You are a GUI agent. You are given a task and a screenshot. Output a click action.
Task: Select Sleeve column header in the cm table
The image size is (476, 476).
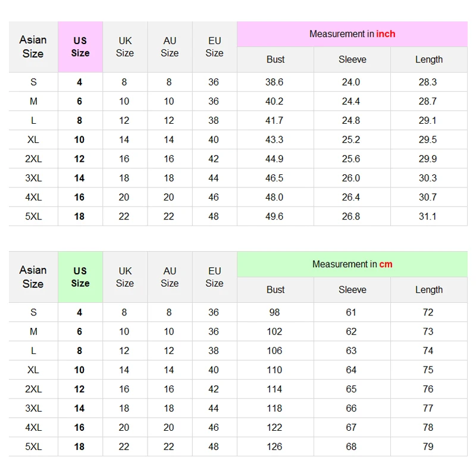coord(352,290)
